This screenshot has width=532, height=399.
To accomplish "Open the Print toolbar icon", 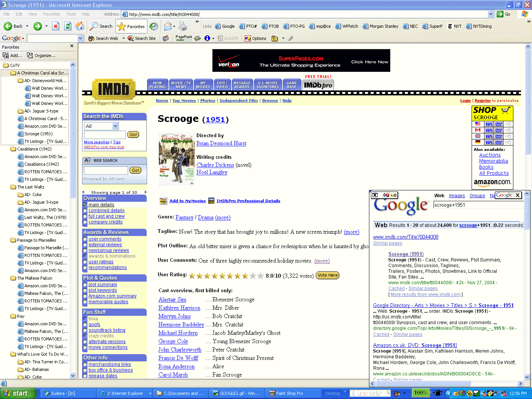I will (183, 26).
